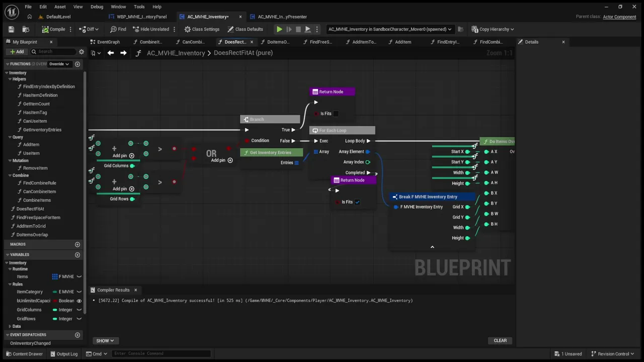Click the Integer type pill of GridColumns
644x362 pixels.
tap(63, 310)
